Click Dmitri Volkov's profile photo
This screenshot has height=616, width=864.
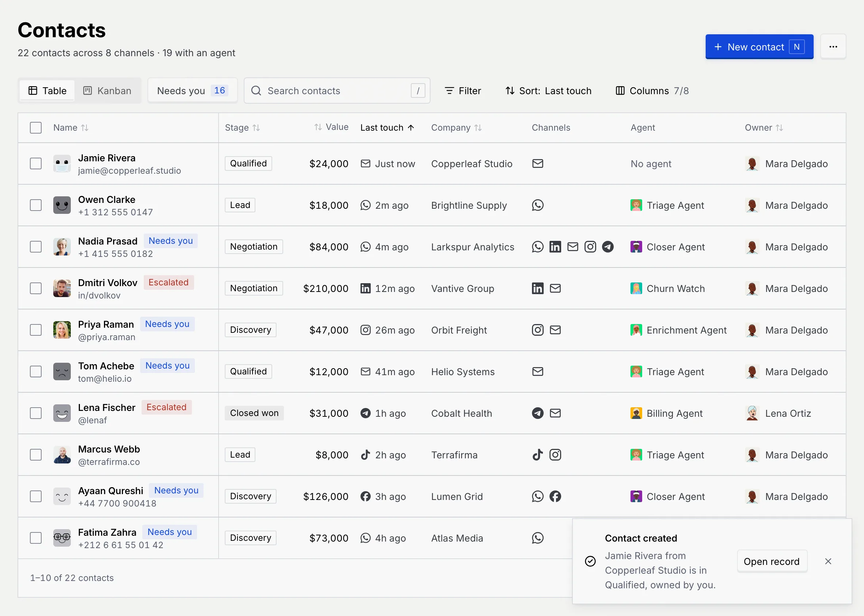click(62, 288)
